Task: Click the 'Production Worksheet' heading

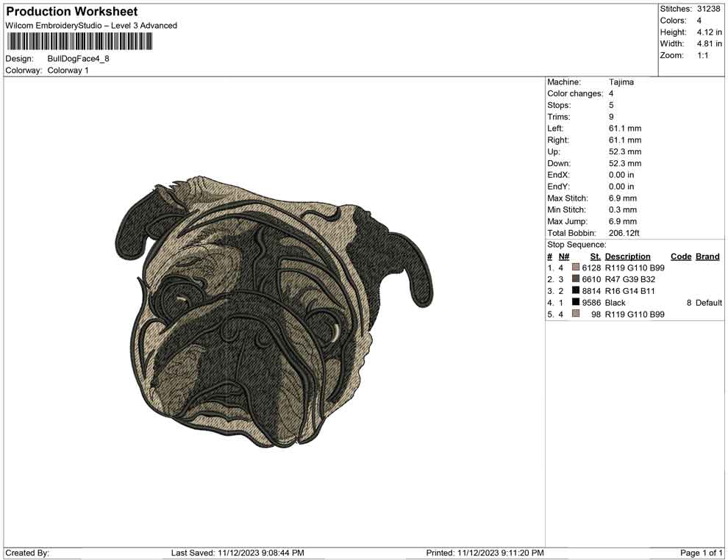Action: pos(71,12)
